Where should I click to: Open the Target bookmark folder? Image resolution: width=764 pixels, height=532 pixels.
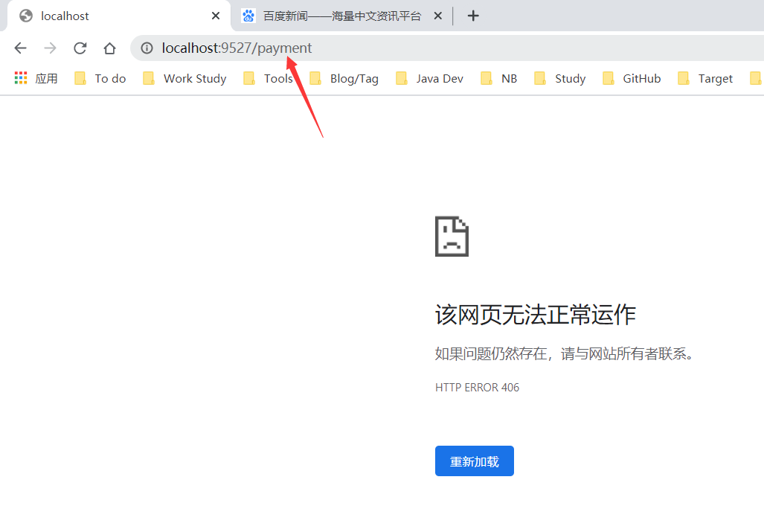(x=705, y=78)
